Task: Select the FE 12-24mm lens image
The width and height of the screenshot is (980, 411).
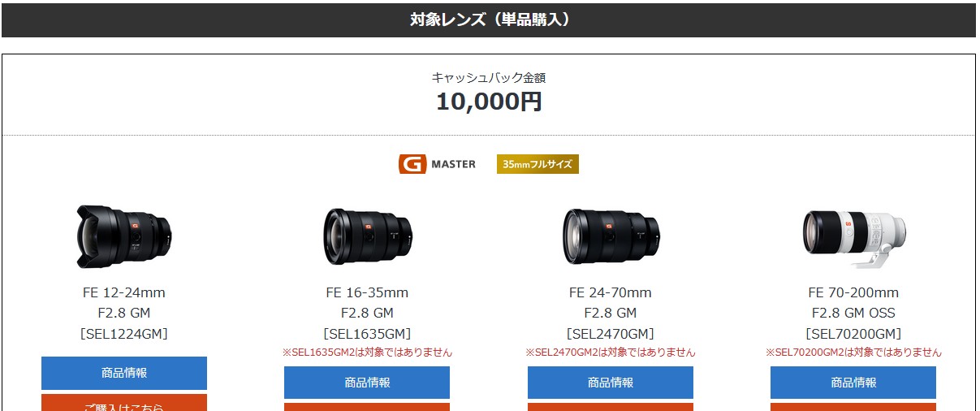Action: [x=123, y=236]
